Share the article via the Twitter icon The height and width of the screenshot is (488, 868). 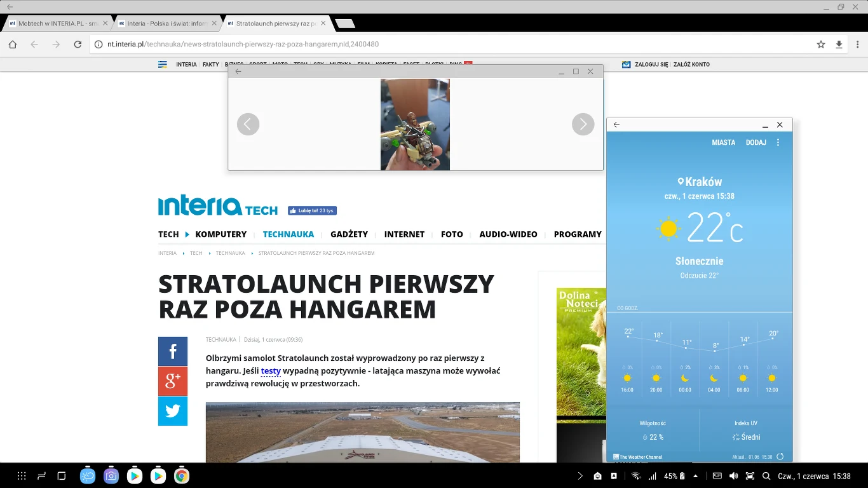(x=172, y=411)
